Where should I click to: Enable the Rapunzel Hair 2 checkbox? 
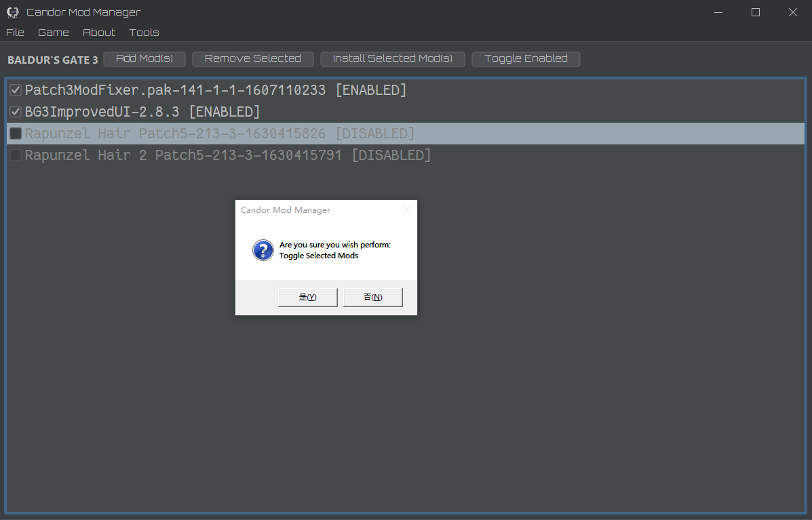click(x=16, y=155)
